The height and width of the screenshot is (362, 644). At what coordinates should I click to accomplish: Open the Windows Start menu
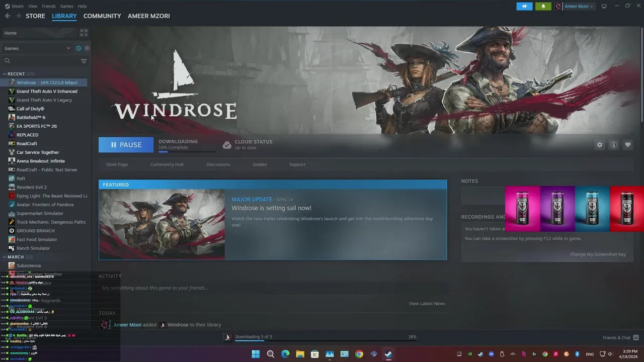point(256,354)
